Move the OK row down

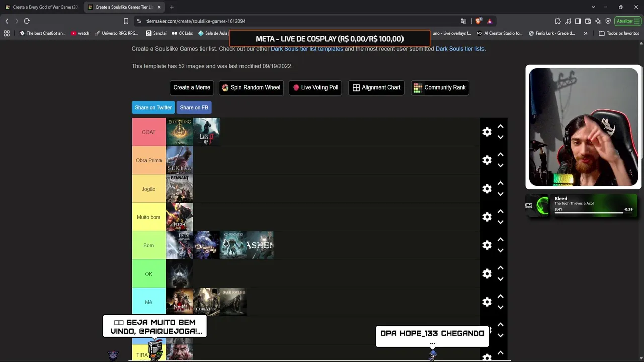point(500,279)
